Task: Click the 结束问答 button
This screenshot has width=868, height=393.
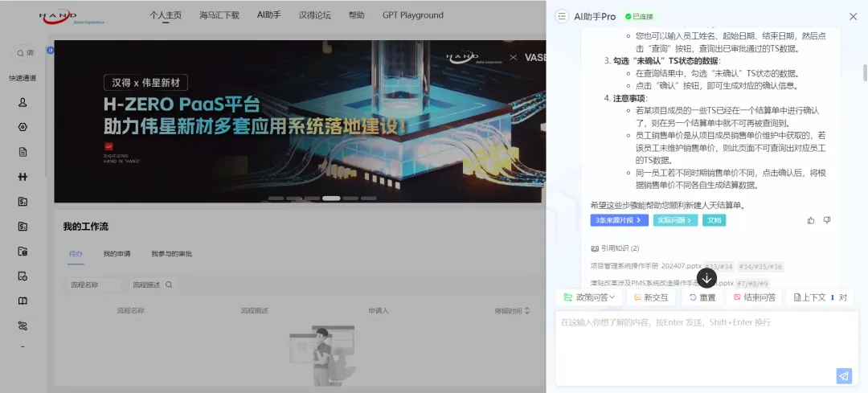Action: point(755,297)
